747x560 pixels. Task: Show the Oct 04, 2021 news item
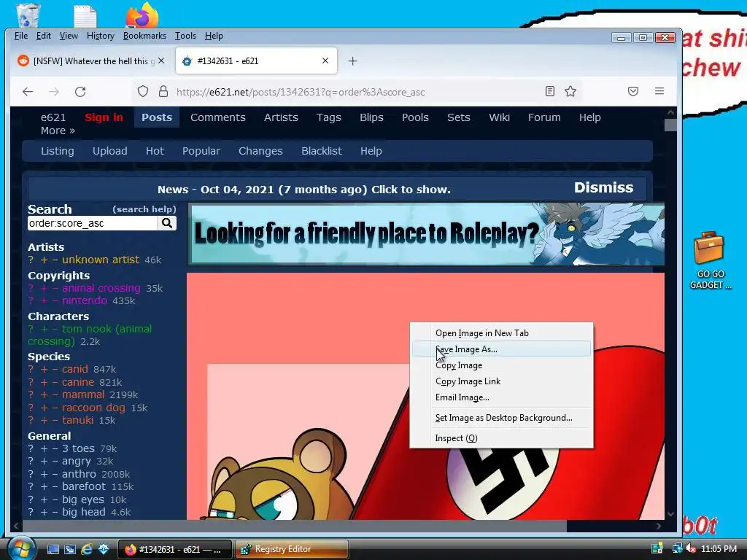point(304,190)
